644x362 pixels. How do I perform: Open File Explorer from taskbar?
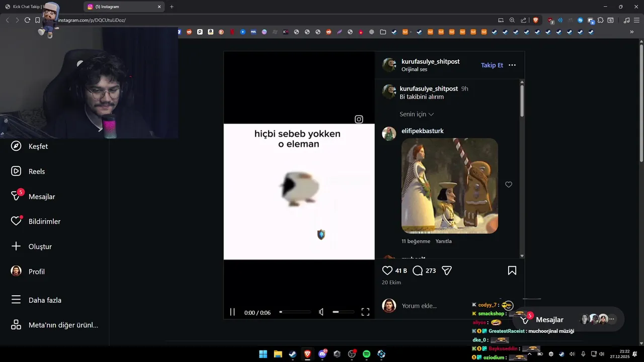[278, 354]
